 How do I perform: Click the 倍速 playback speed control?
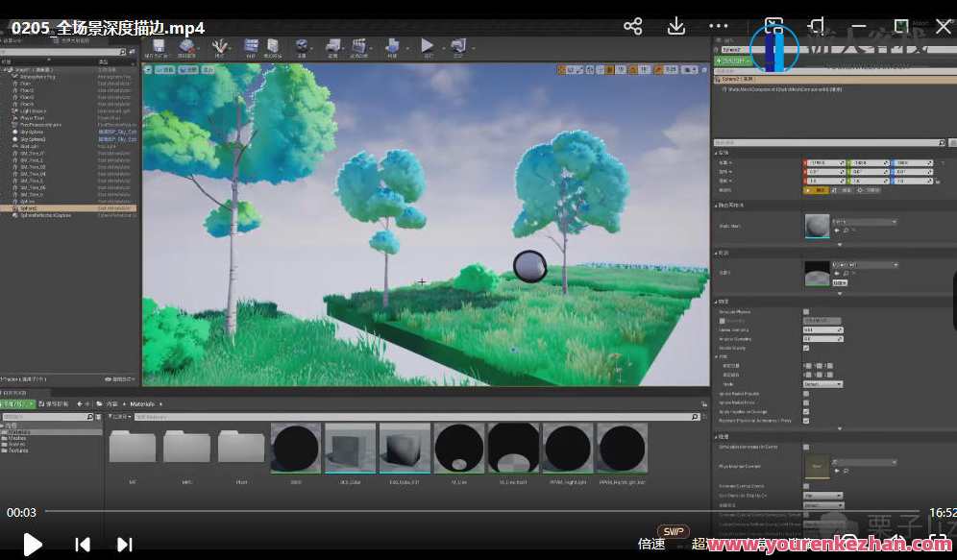[x=651, y=544]
